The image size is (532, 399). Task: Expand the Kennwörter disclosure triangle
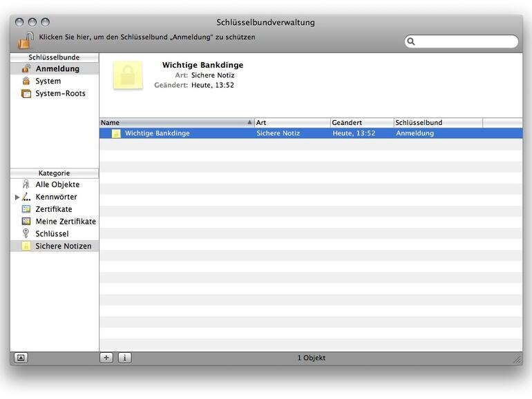point(17,197)
